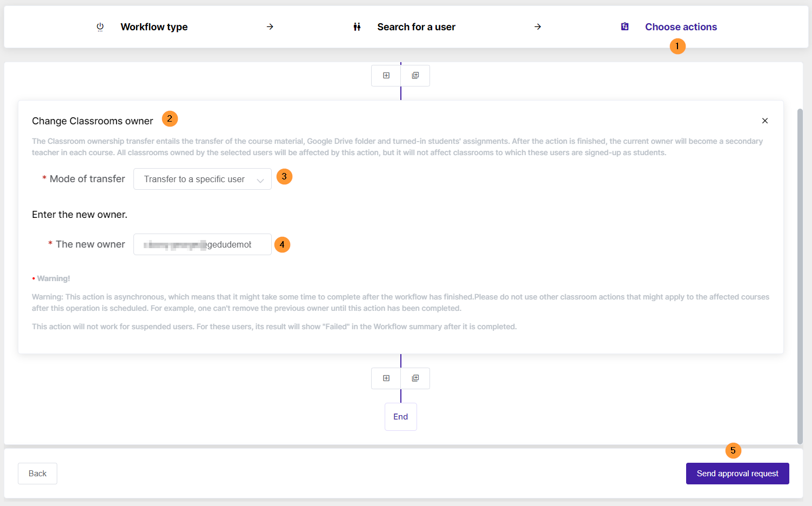Click the vertical scrollbar of the workflow panel

(800, 276)
